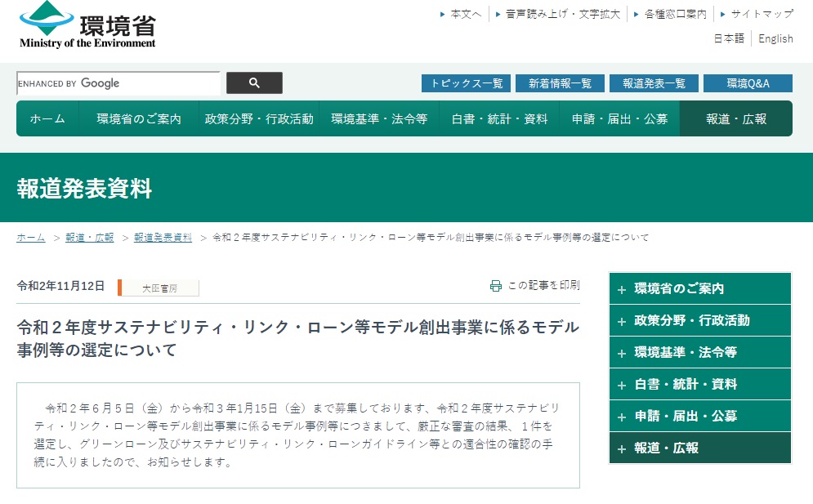
Task: Click the Ministry of the Environment logo
Action: (87, 25)
